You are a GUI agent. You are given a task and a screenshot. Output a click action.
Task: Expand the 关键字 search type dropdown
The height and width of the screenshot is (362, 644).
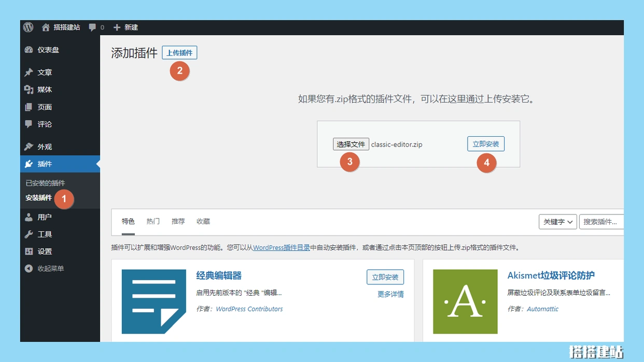(558, 222)
